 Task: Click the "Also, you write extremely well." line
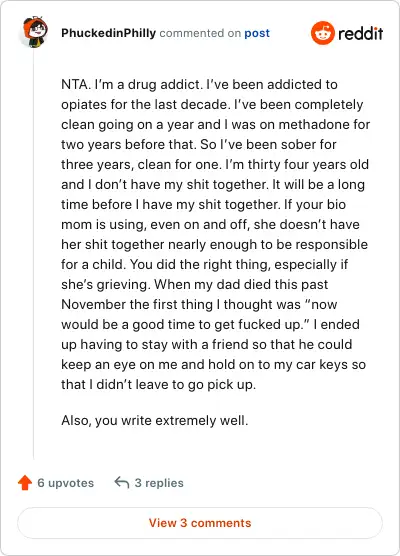tap(155, 421)
